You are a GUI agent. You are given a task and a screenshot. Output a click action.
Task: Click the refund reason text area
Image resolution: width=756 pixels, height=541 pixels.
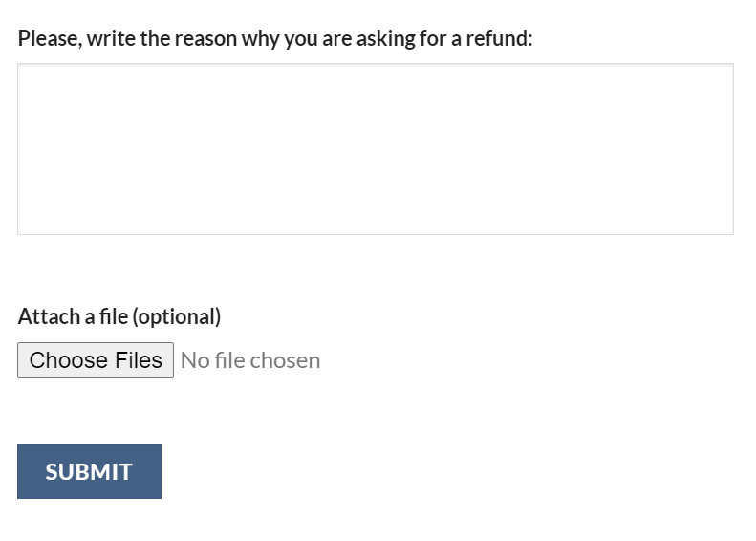[375, 149]
